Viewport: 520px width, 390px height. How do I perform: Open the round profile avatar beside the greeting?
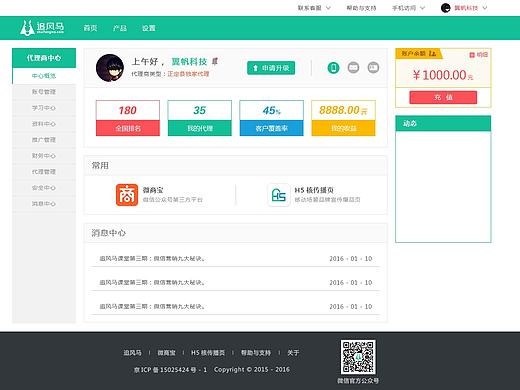tap(110, 68)
